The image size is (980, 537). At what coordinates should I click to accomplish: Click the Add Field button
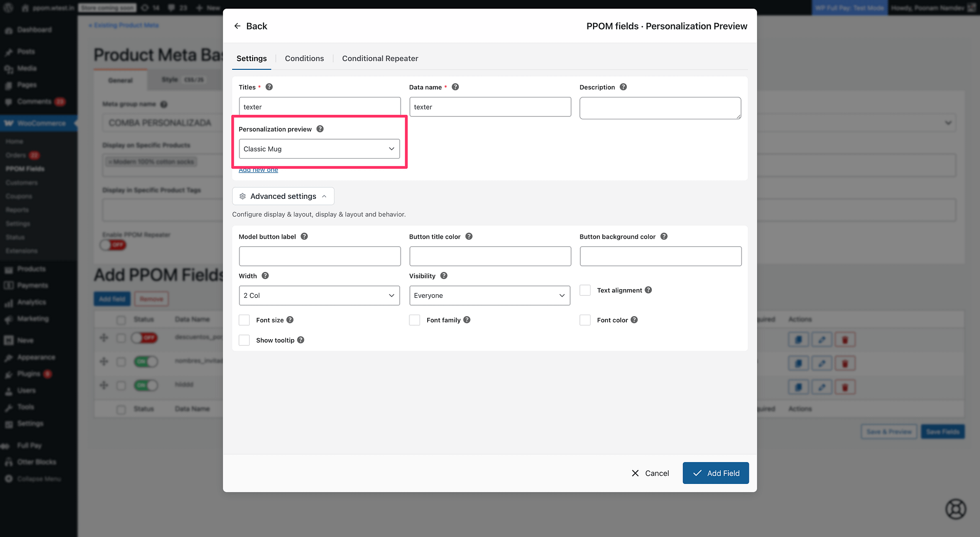pos(716,473)
